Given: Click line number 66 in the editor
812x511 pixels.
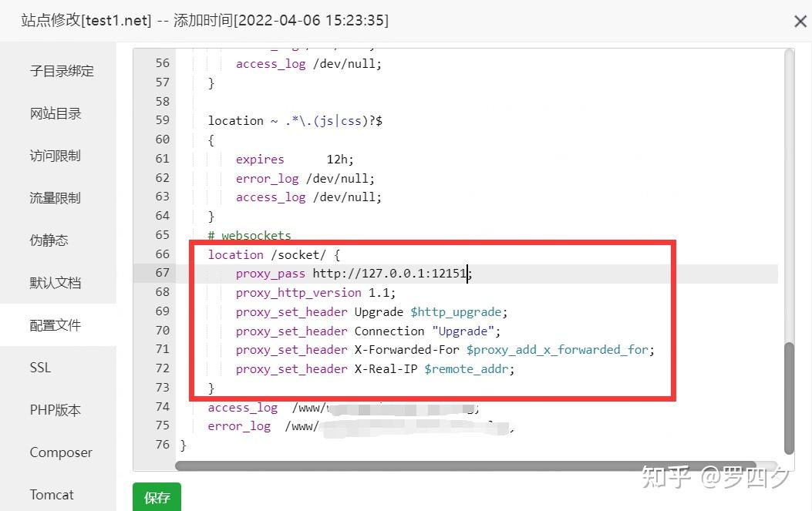Looking at the screenshot, I should [x=162, y=254].
